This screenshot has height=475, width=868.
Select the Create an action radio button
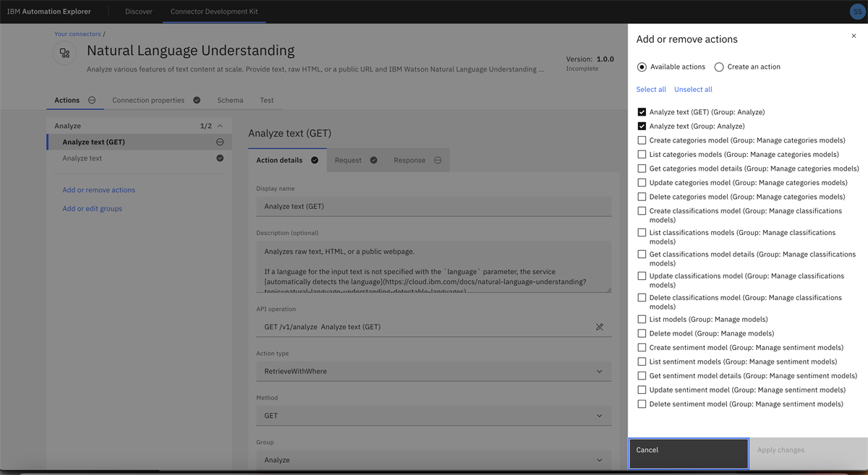[719, 67]
